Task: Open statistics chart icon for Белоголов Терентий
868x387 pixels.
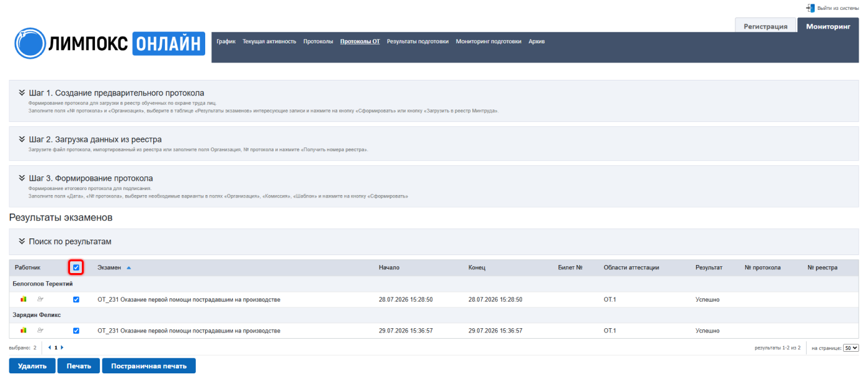Action: (24, 299)
